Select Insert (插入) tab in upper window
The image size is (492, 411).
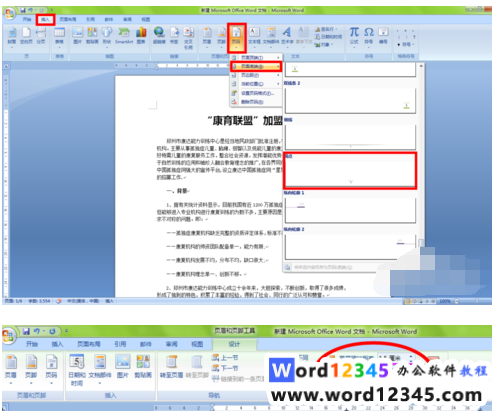click(45, 19)
